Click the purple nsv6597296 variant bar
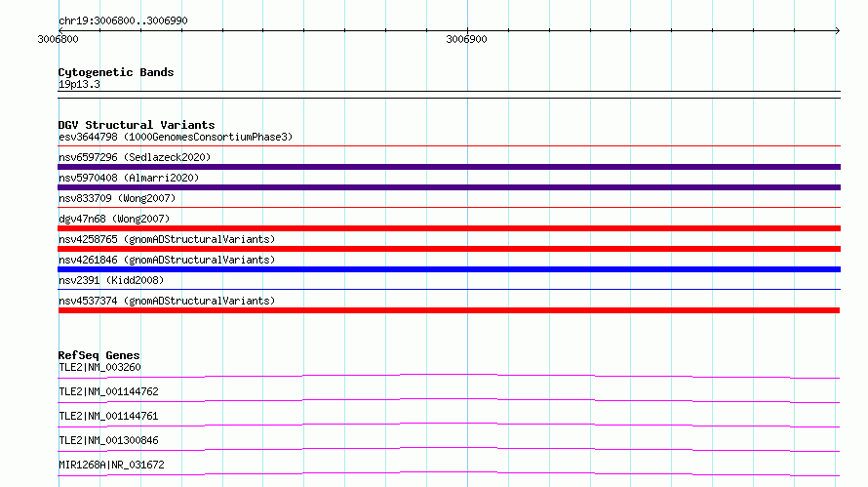The height and width of the screenshot is (487, 868). click(449, 167)
